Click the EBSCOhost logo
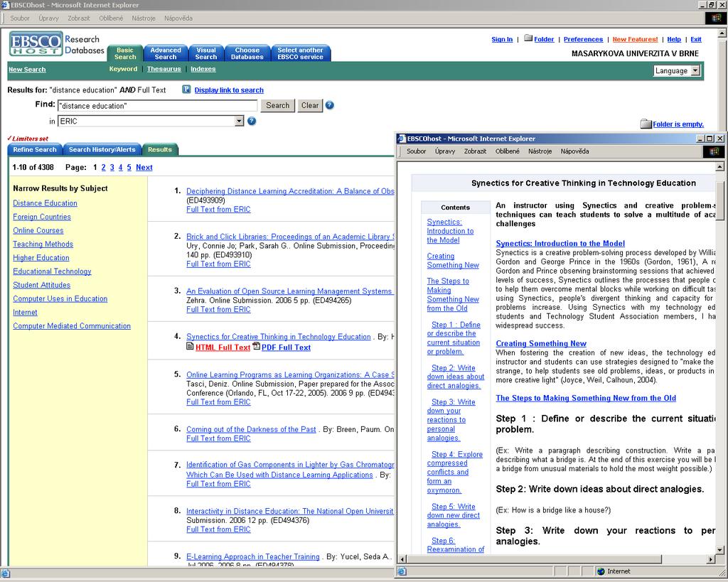The image size is (728, 582). click(x=36, y=44)
